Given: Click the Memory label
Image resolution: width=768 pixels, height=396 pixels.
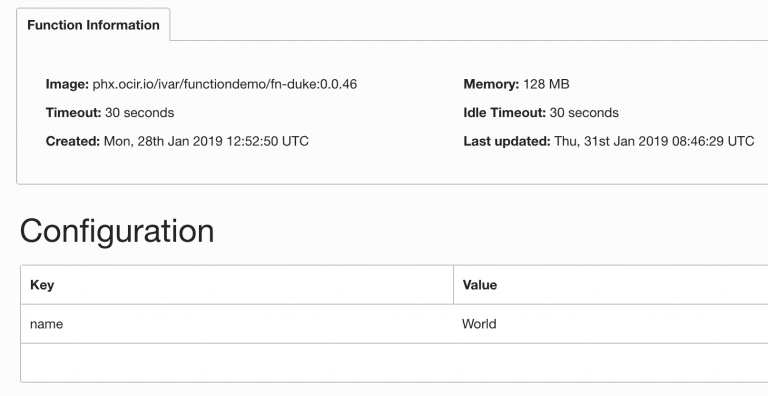Looking at the screenshot, I should tap(491, 84).
